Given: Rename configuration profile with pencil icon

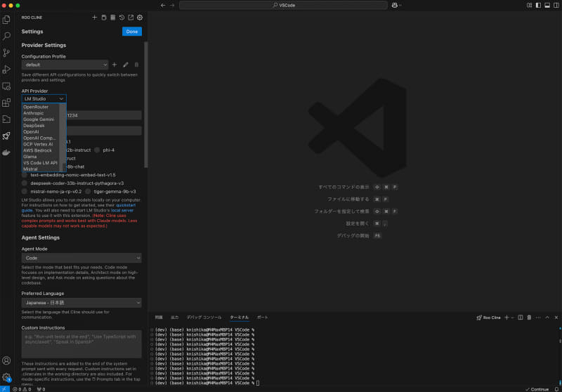Looking at the screenshot, I should click(x=126, y=65).
